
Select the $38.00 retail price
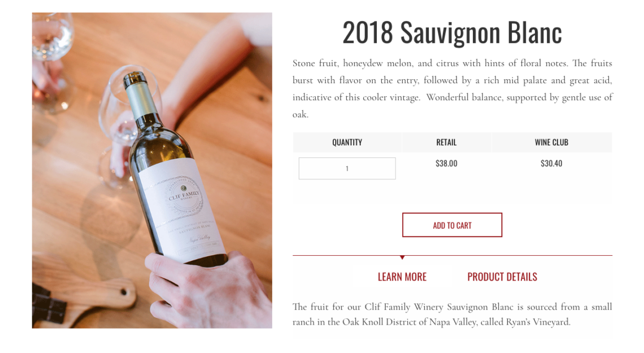(x=446, y=163)
